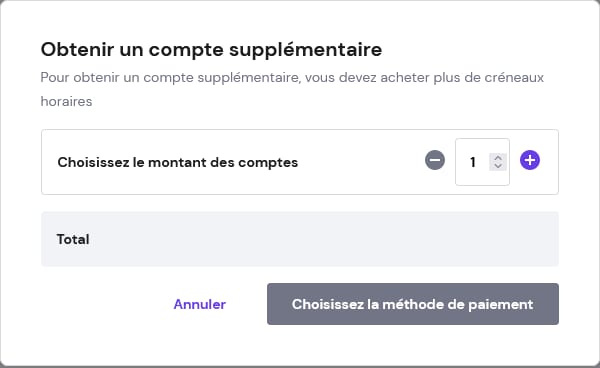Screen dimensions: 600x368
Task: Click the word paiement on the gray button
Action: 501,304
